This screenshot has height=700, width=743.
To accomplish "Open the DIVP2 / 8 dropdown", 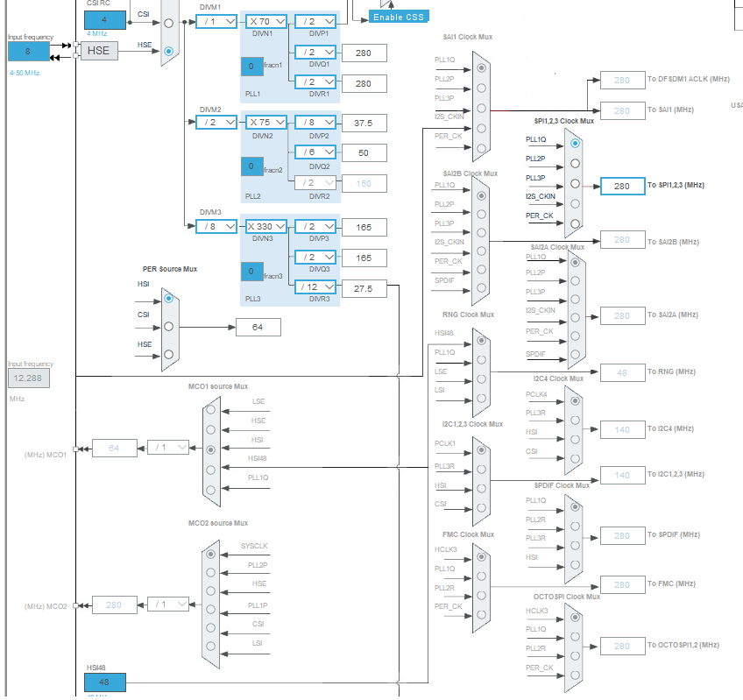I will pos(315,123).
